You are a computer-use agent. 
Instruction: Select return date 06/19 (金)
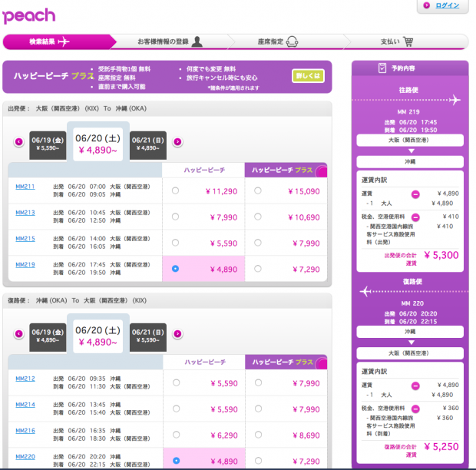(48, 336)
